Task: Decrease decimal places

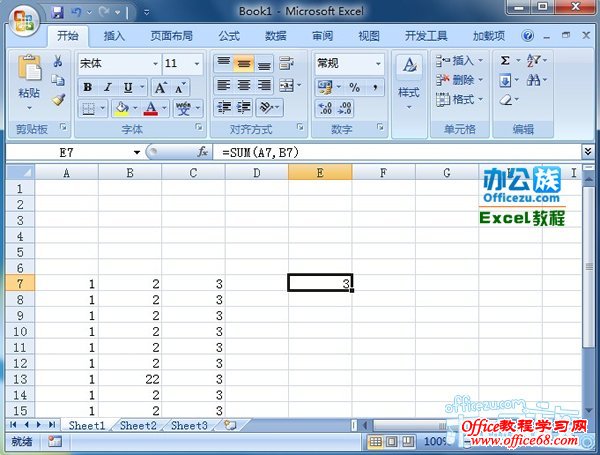Action: click(x=344, y=108)
